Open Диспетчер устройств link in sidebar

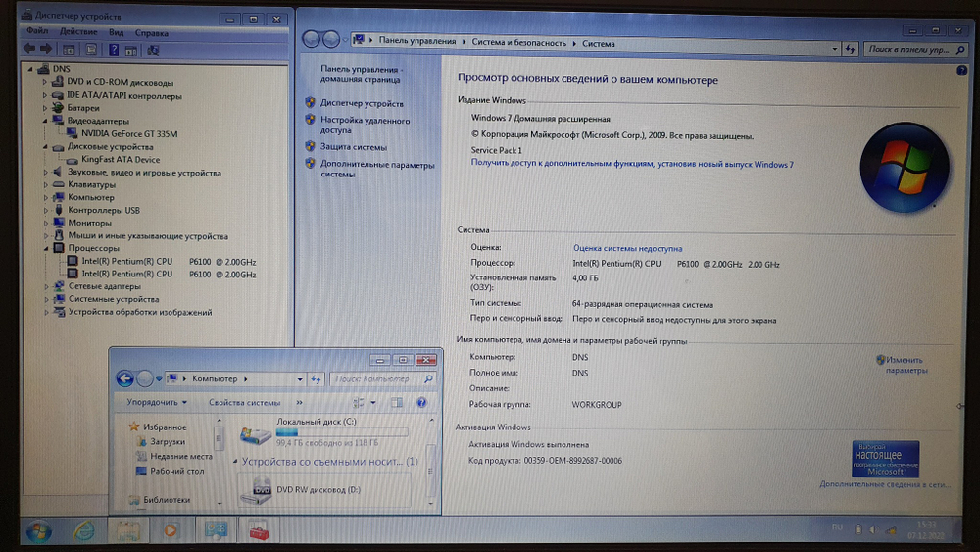click(x=362, y=103)
